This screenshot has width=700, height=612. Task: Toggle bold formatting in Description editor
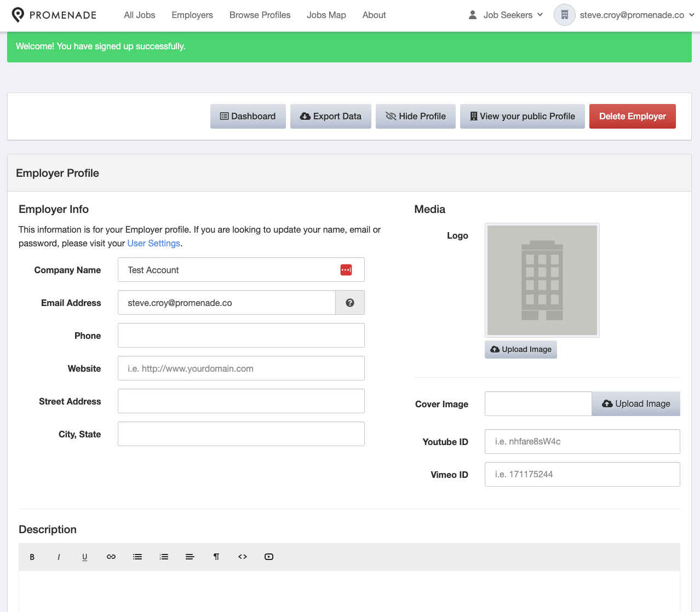32,557
